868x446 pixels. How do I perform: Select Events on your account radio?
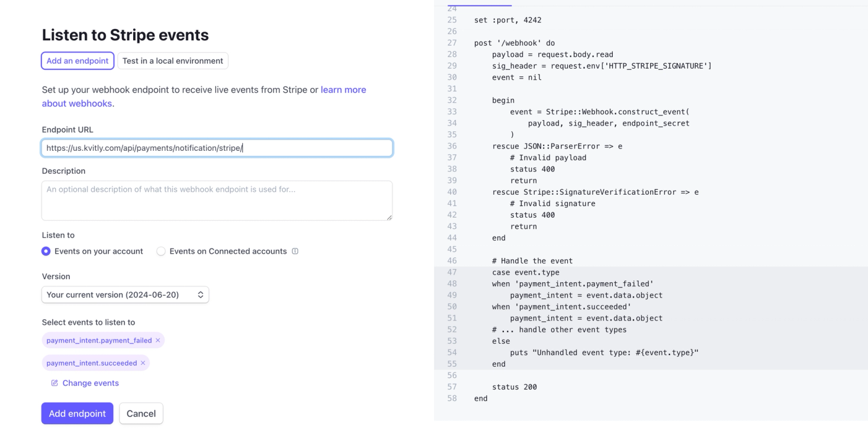[46, 251]
